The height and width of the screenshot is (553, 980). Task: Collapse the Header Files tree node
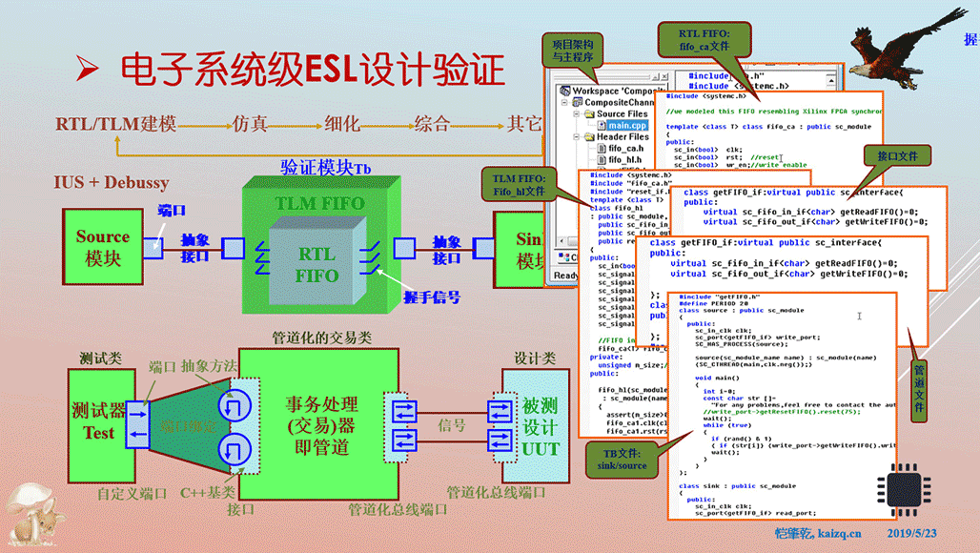(576, 137)
